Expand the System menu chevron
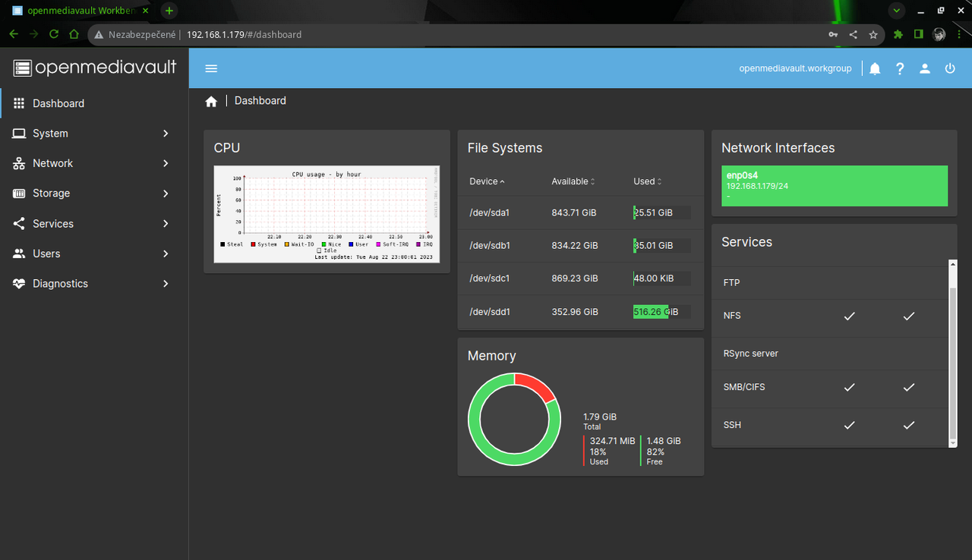This screenshot has height=560, width=972. [166, 134]
